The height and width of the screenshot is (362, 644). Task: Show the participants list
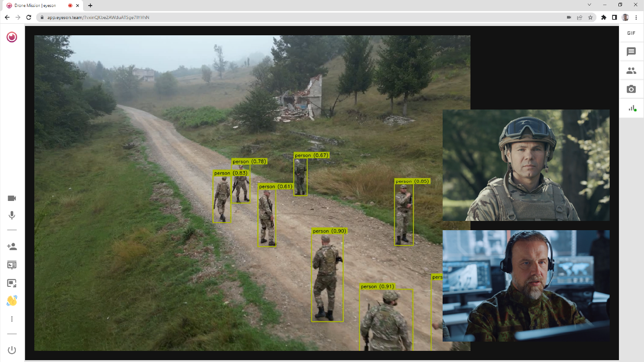pyautogui.click(x=631, y=71)
